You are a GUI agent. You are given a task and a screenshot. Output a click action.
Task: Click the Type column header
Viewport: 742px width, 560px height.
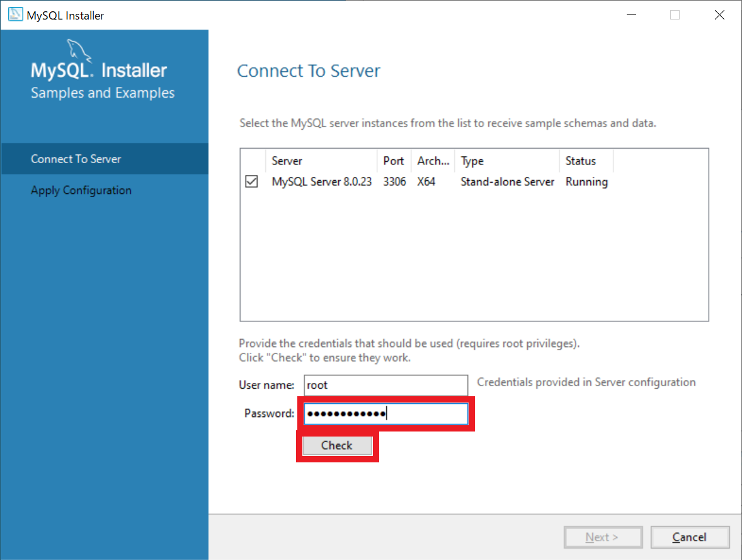(507, 161)
